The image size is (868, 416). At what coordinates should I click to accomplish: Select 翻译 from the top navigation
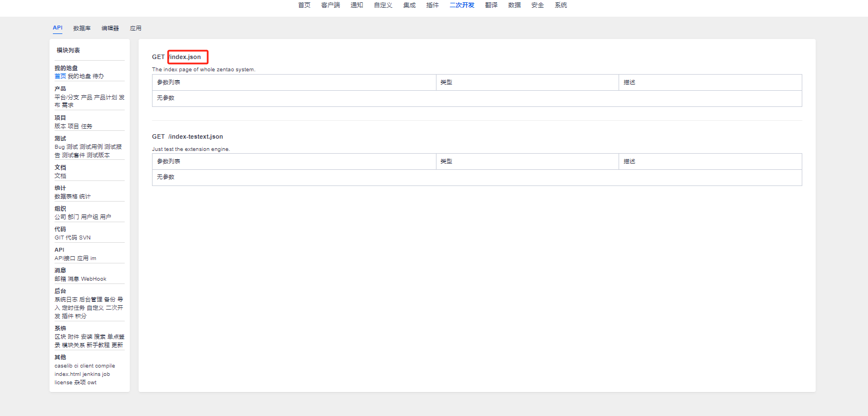click(x=491, y=5)
